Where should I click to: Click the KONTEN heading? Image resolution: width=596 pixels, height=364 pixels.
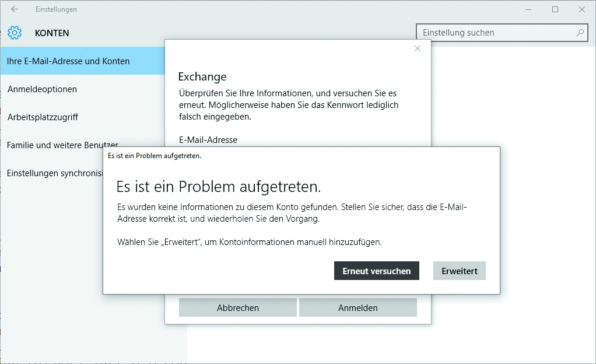(x=52, y=33)
